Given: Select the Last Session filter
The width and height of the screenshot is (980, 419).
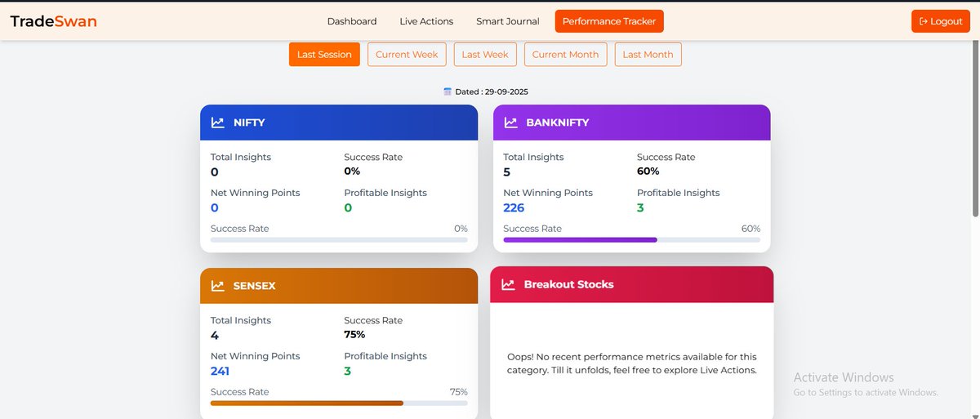Looking at the screenshot, I should click(324, 55).
